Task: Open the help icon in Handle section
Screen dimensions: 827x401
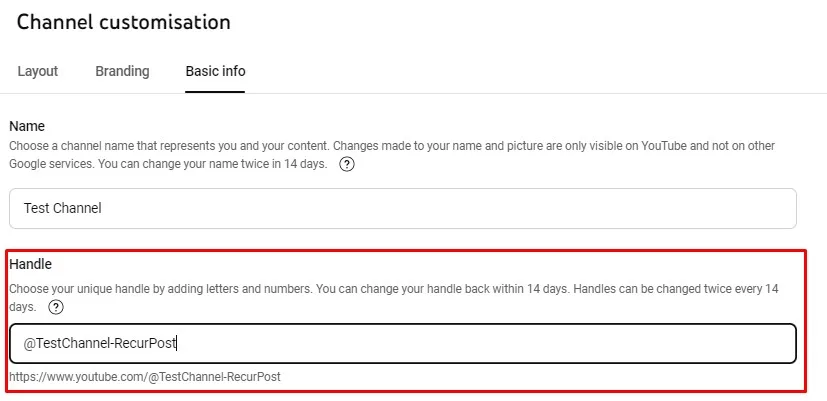Action: pyautogui.click(x=55, y=307)
